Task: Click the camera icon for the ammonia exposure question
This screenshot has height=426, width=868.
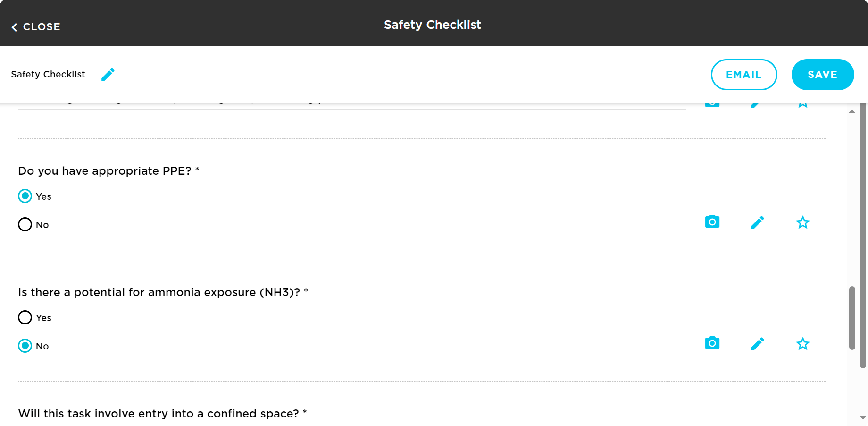Action: pyautogui.click(x=712, y=343)
